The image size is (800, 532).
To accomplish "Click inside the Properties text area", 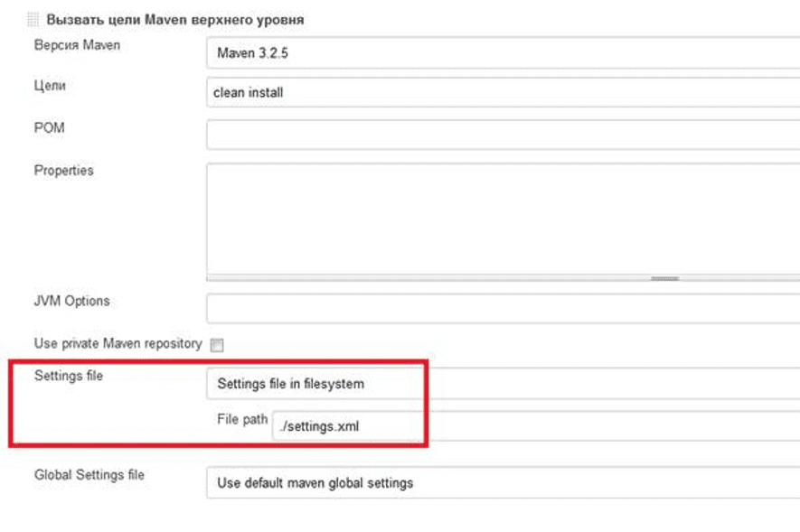I will [x=502, y=217].
